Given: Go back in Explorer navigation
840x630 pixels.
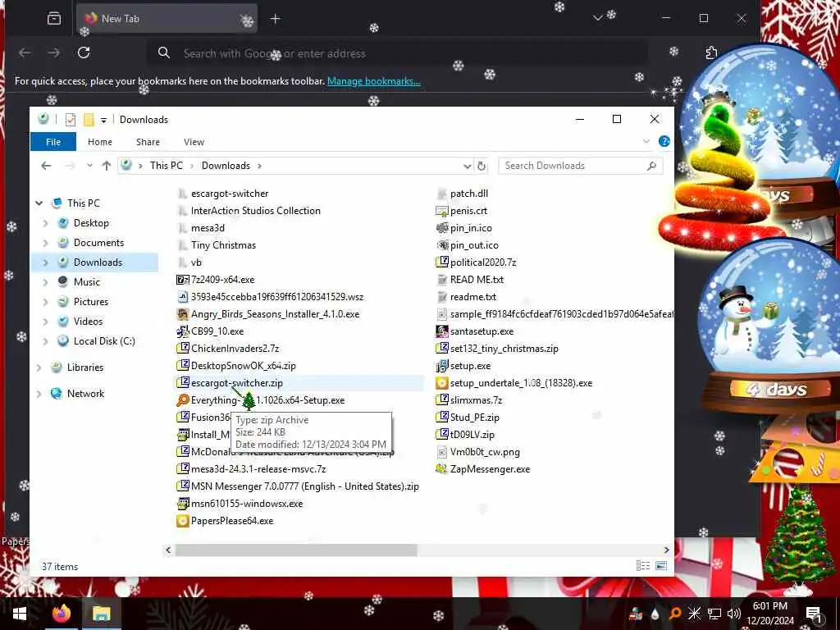Looking at the screenshot, I should (x=46, y=166).
